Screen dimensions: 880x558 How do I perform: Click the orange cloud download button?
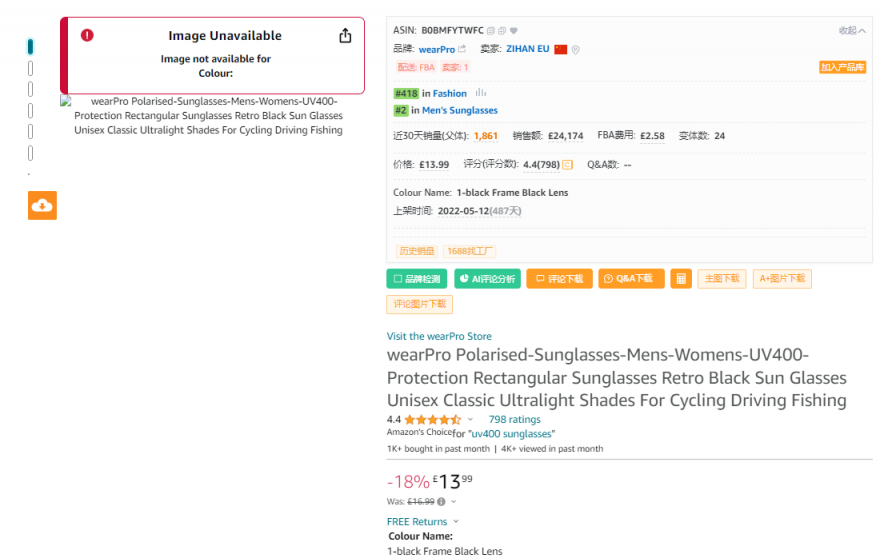[43, 205]
